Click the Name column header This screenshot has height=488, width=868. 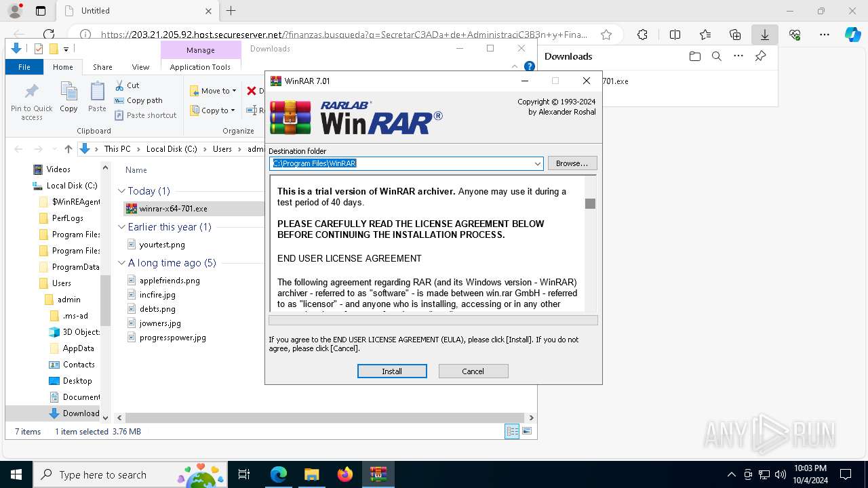[x=136, y=170]
